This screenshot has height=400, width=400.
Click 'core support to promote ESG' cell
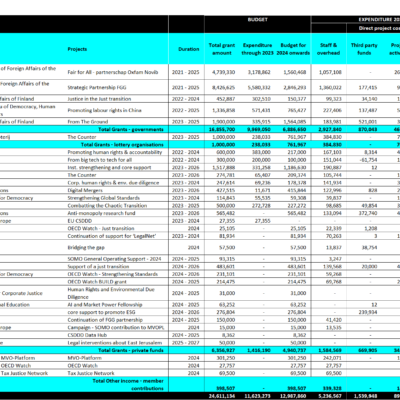click(101, 312)
